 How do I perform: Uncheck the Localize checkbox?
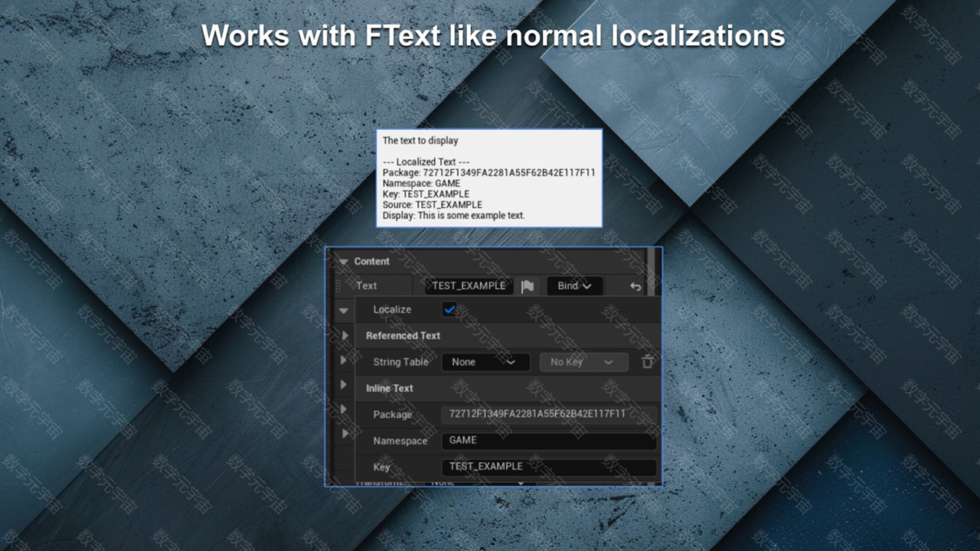(449, 309)
